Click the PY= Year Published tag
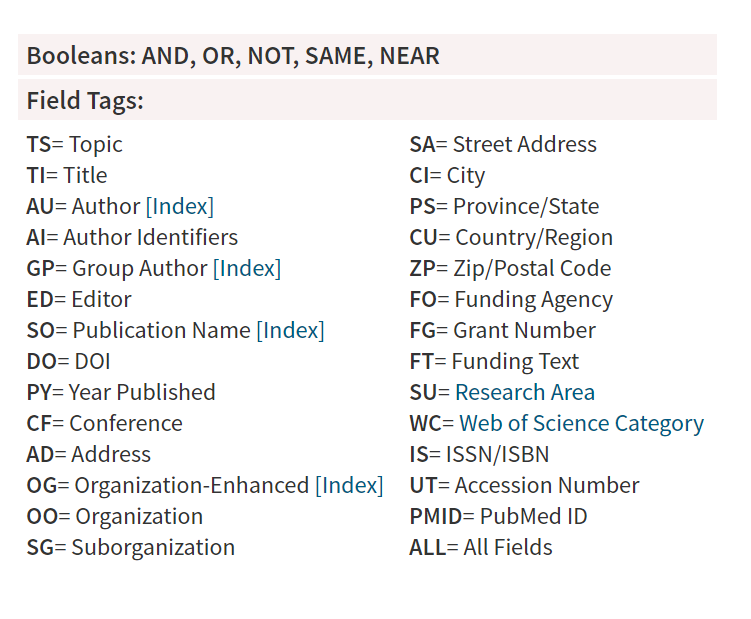The image size is (751, 619). (121, 392)
